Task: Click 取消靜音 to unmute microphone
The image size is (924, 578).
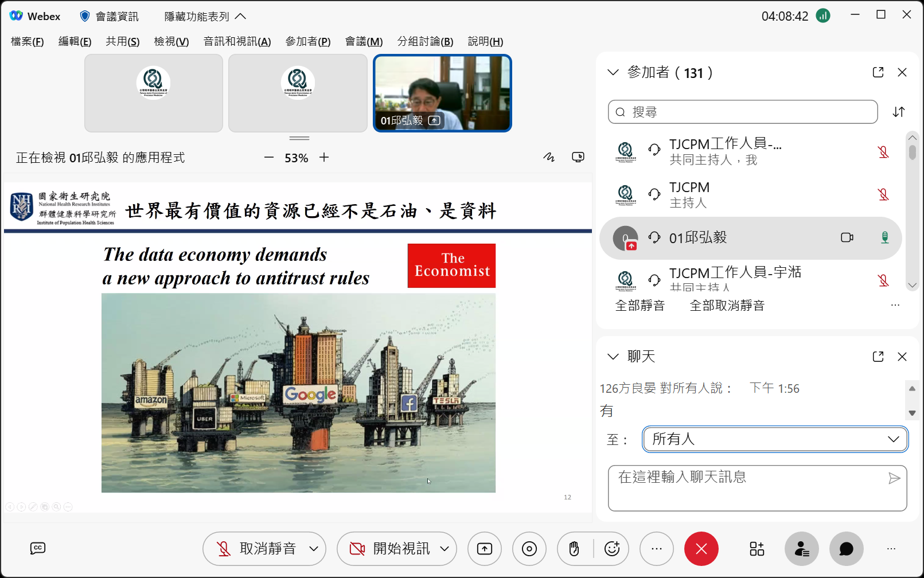Action: tap(256, 549)
